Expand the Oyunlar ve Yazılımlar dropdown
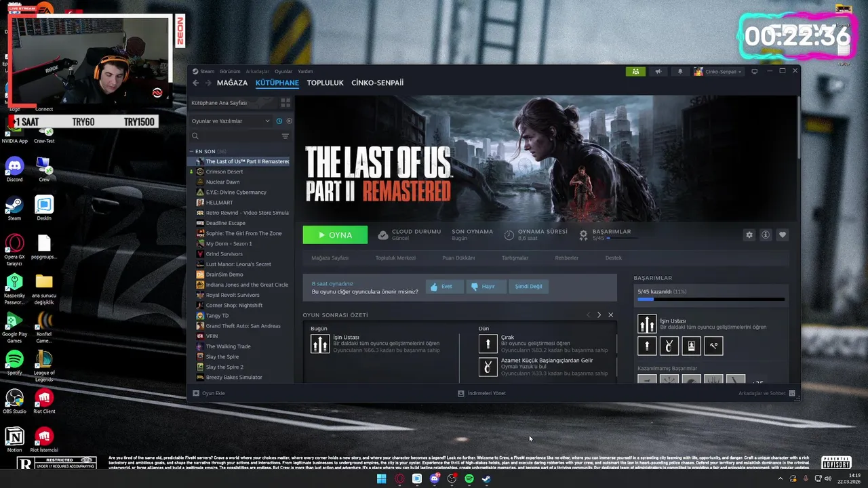868x488 pixels. point(231,121)
